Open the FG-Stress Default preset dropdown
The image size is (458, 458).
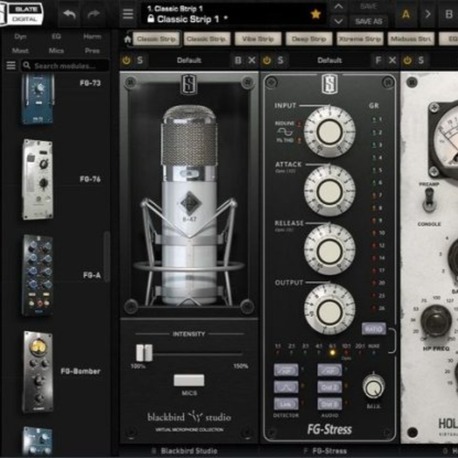(x=329, y=60)
